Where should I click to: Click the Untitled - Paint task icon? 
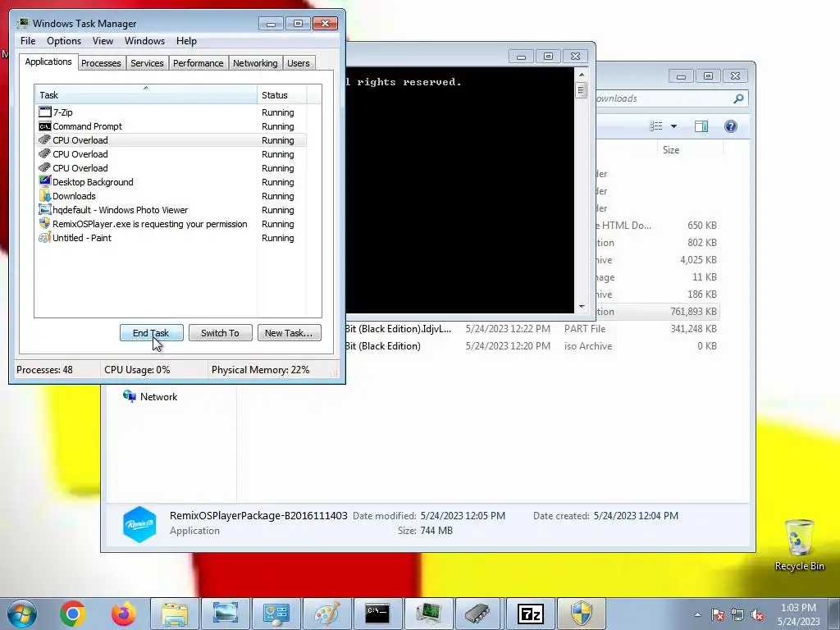[45, 237]
